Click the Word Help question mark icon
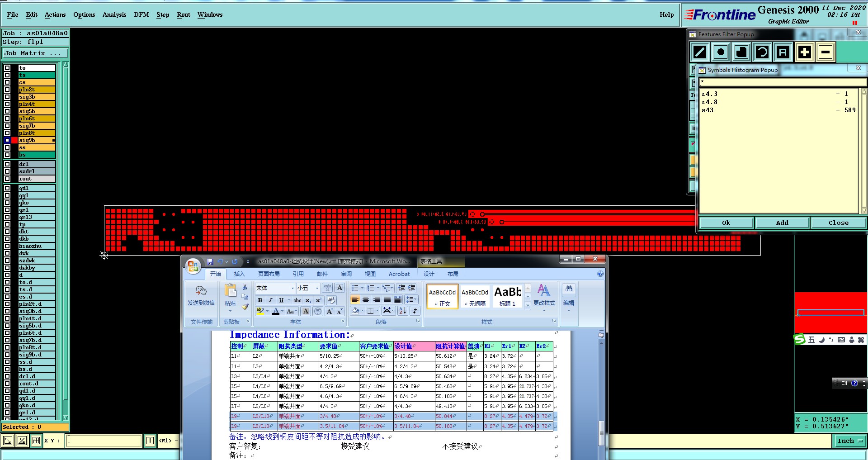The height and width of the screenshot is (460, 868). click(x=600, y=274)
